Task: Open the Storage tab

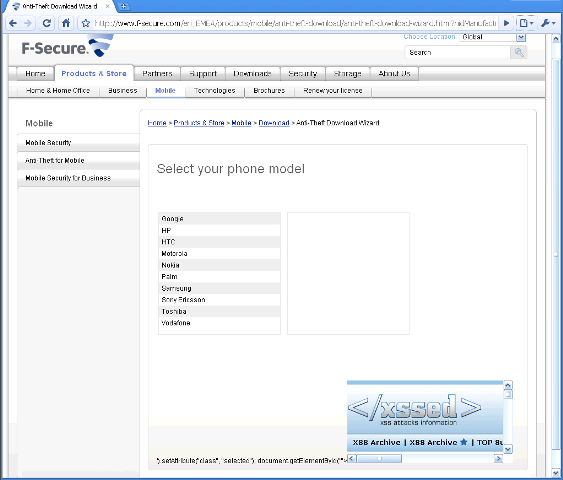Action: pos(348,74)
